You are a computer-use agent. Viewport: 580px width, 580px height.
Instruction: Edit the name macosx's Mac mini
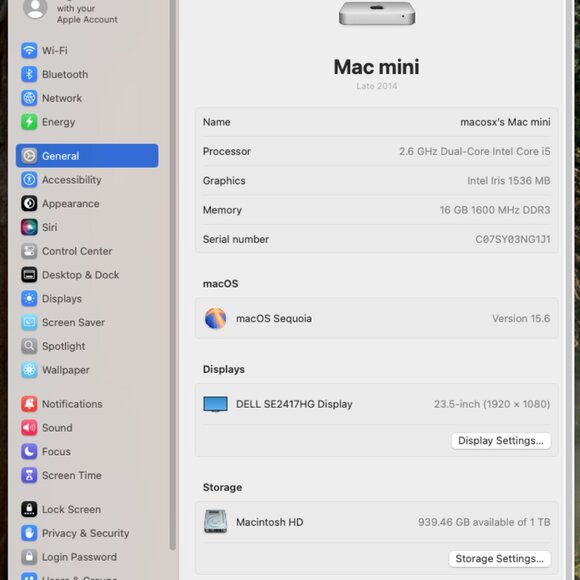[x=505, y=122]
